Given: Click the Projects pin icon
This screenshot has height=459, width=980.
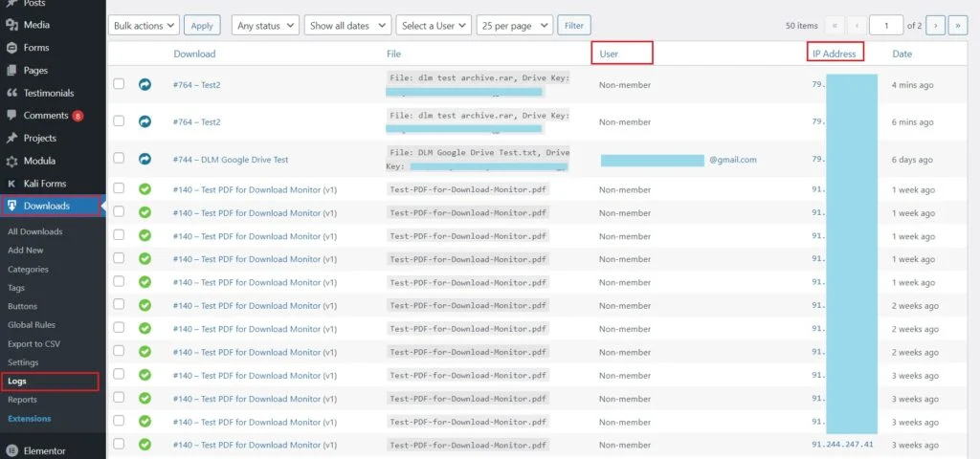Looking at the screenshot, I should (x=11, y=138).
